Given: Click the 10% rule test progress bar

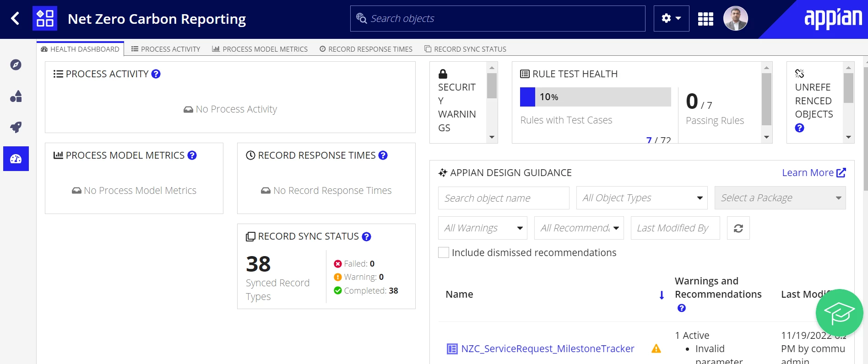Looking at the screenshot, I should 595,97.
